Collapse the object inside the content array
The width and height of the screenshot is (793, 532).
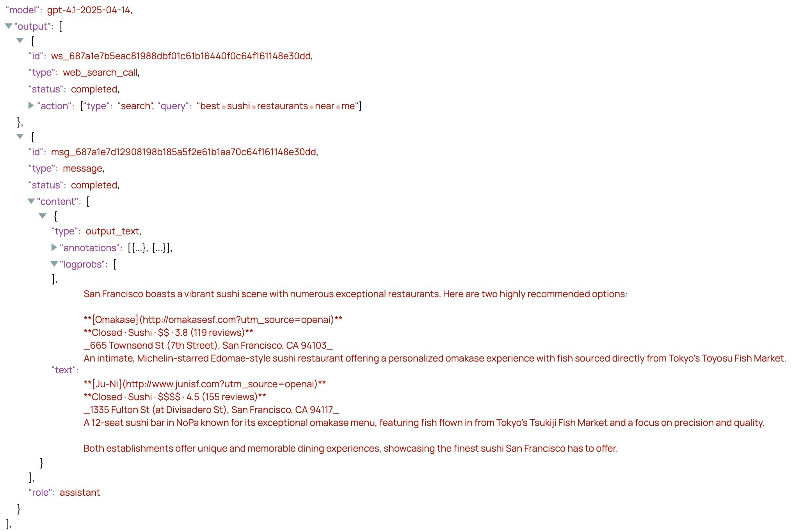coord(43,216)
